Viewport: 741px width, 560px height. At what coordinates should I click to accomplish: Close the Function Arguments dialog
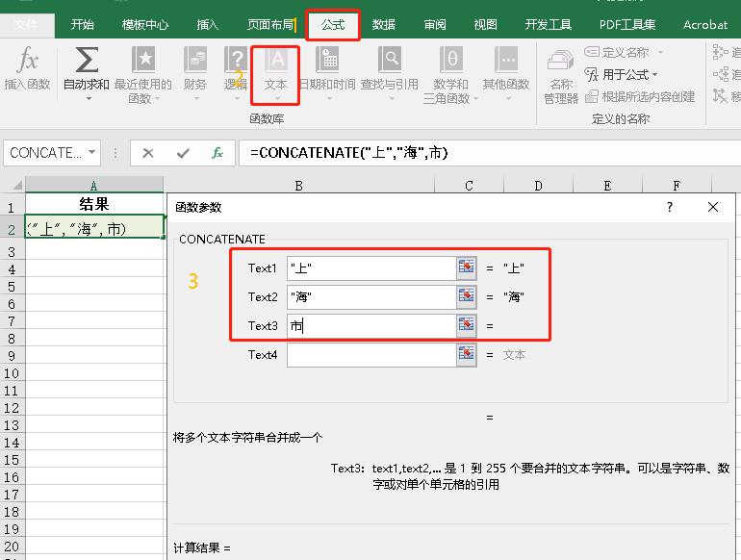pyautogui.click(x=713, y=207)
